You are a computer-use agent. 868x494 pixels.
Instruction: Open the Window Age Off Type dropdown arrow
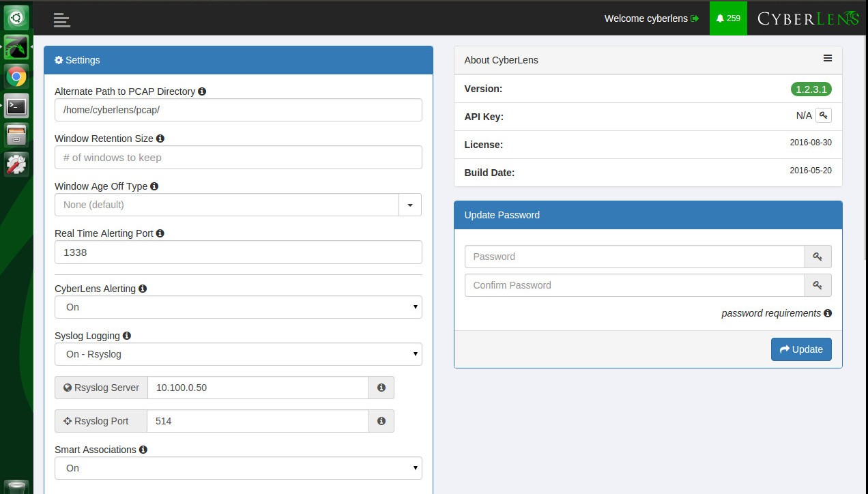pos(410,205)
